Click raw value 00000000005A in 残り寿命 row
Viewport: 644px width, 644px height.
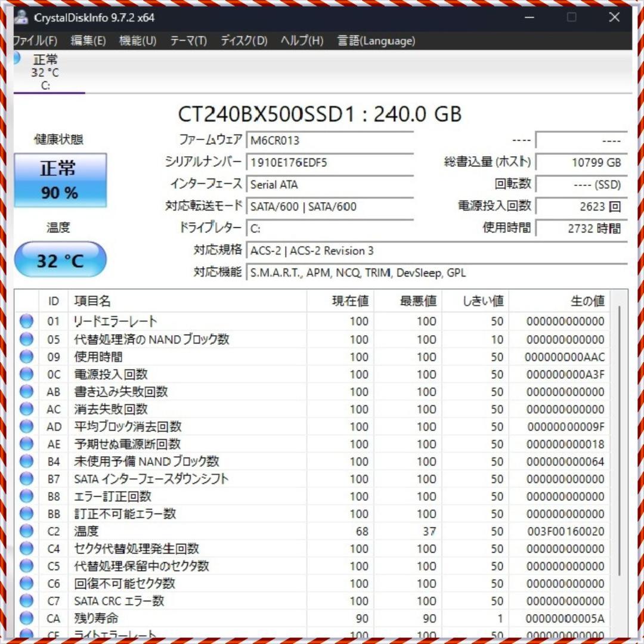point(565,618)
